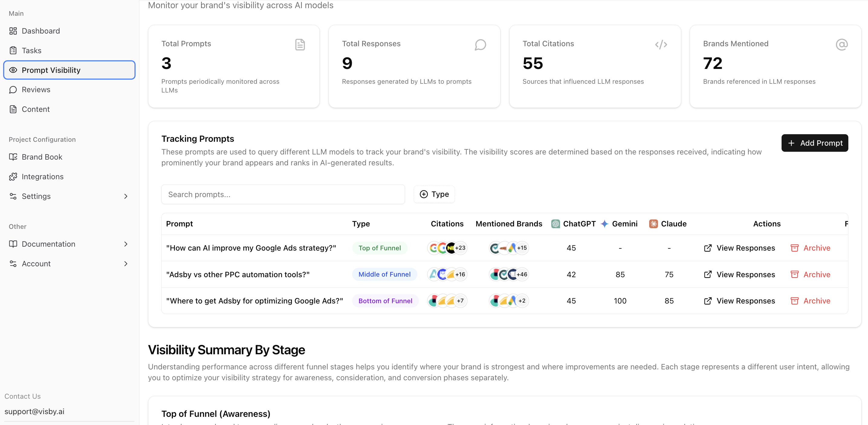Viewport: 868px width, 425px height.
Task: Open Integrations puzzle icon
Action: [x=13, y=177]
